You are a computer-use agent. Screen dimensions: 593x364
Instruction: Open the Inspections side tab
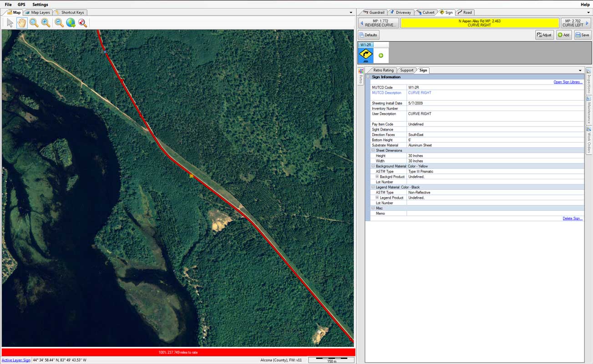(588, 81)
